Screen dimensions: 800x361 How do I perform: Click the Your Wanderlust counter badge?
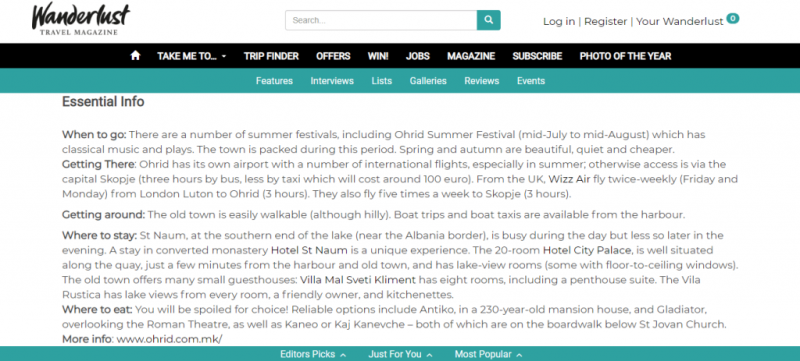(733, 19)
